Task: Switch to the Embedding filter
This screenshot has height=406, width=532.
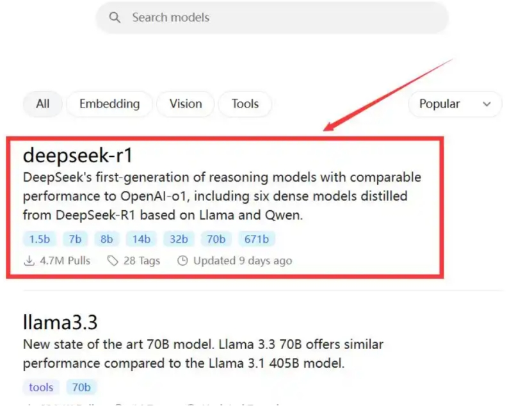Action: 109,104
